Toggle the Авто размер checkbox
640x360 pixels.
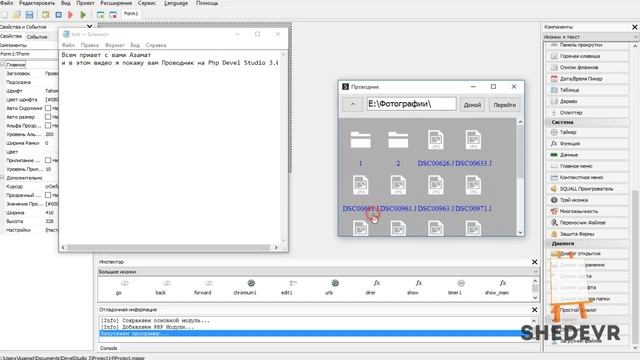coord(48,117)
